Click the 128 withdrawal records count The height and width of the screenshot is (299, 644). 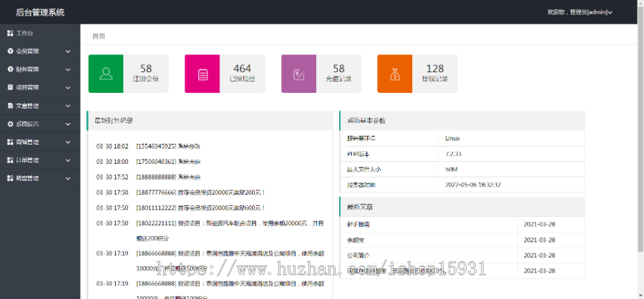point(435,69)
